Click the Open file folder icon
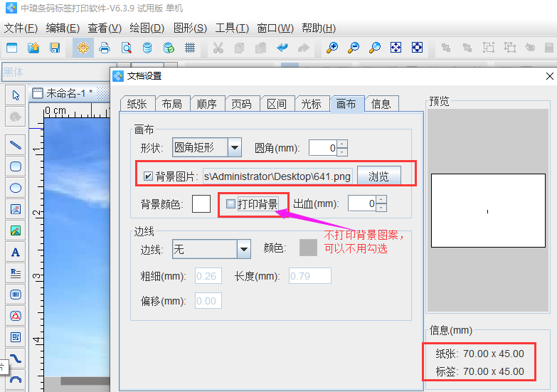 click(33, 47)
